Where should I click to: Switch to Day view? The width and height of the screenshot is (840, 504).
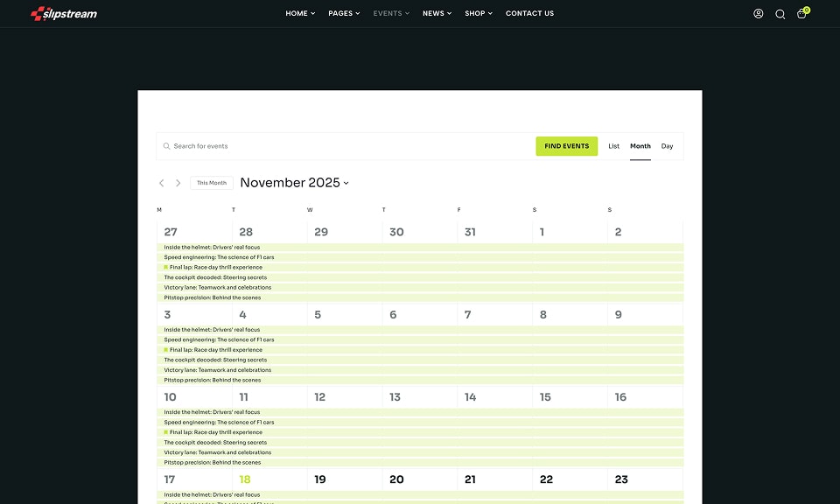pyautogui.click(x=667, y=146)
